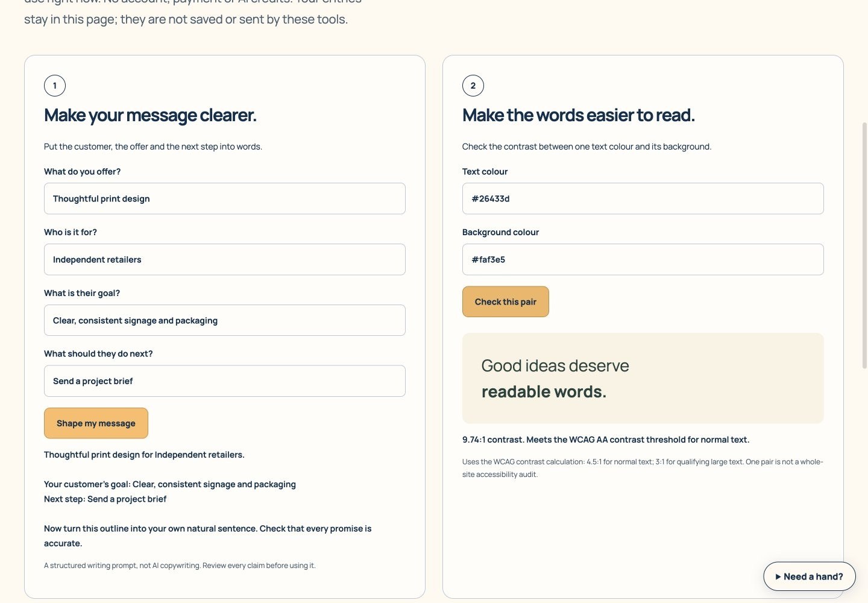Click the Shape my message button
Screen dimensions: 868x603
(96, 423)
